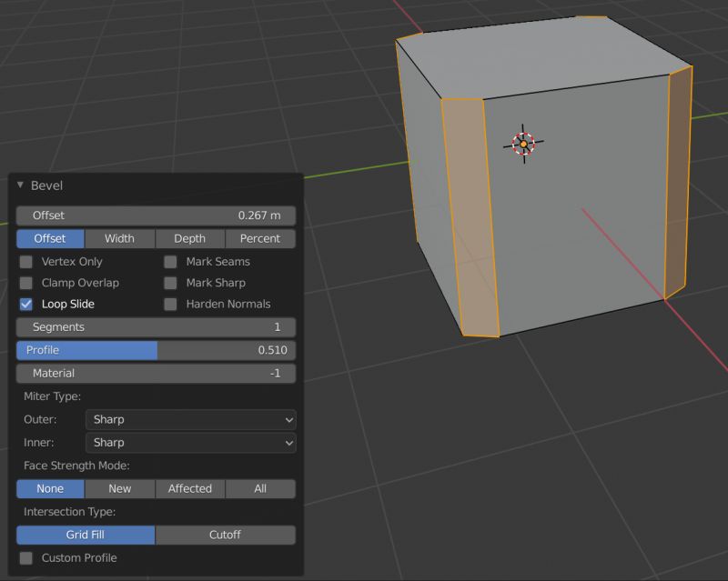Enable Vertex Only beveling
Screen dimensions: 728x581
point(25,261)
